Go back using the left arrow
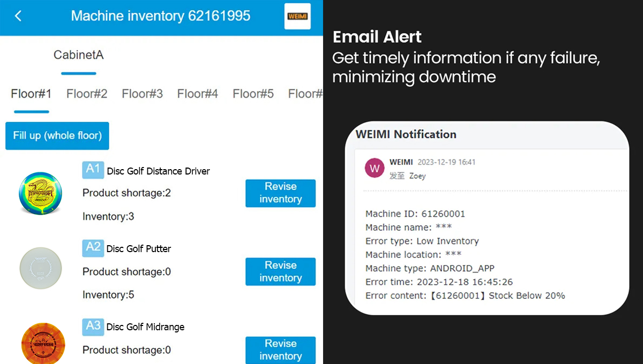Image resolution: width=643 pixels, height=364 pixels. [18, 16]
